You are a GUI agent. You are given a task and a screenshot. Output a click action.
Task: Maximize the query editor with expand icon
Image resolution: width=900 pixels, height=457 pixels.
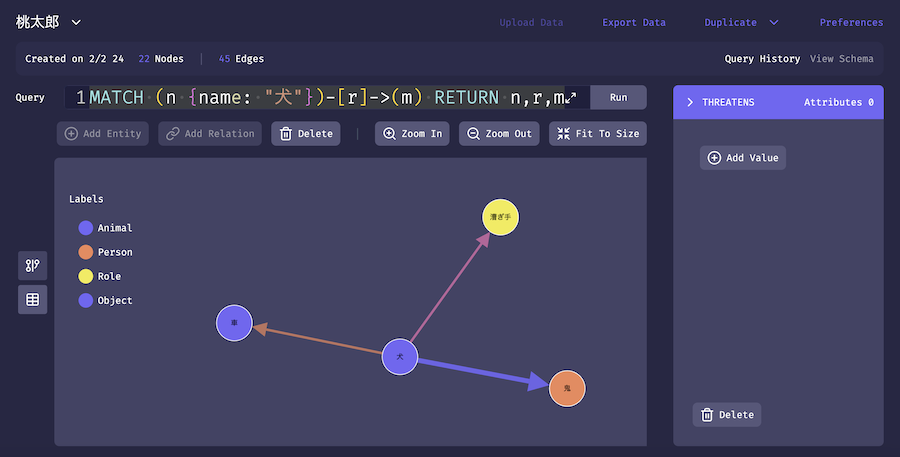coord(570,98)
